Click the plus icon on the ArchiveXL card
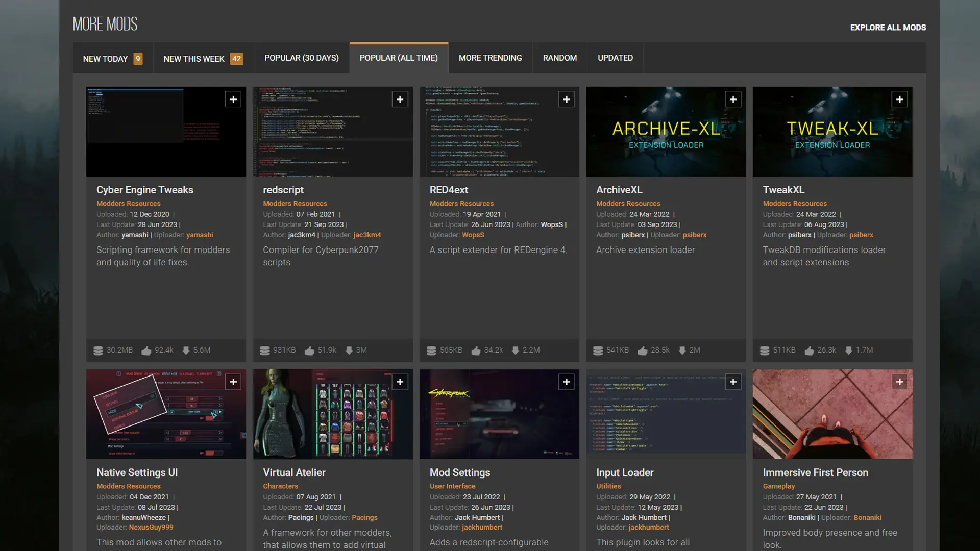Screen dimensions: 980x551 tap(733, 99)
